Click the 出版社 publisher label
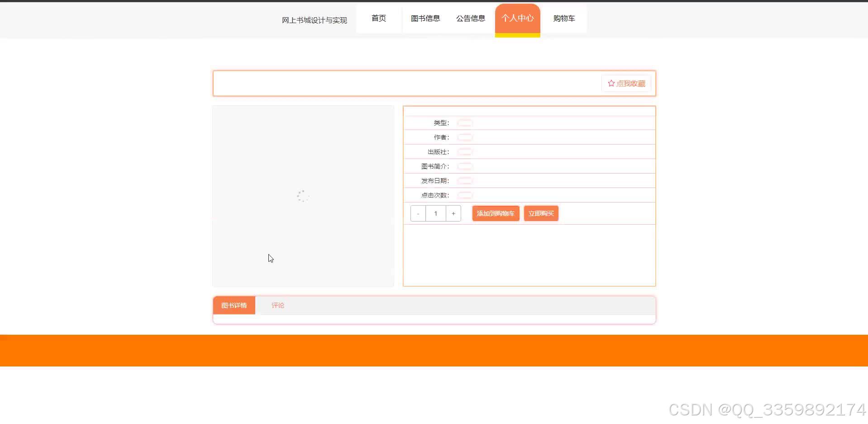 coord(438,152)
